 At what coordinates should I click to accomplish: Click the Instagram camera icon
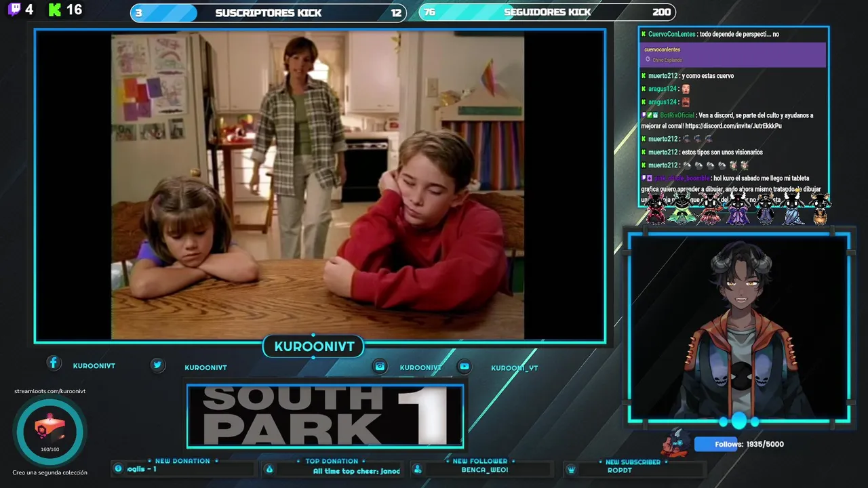click(x=380, y=366)
